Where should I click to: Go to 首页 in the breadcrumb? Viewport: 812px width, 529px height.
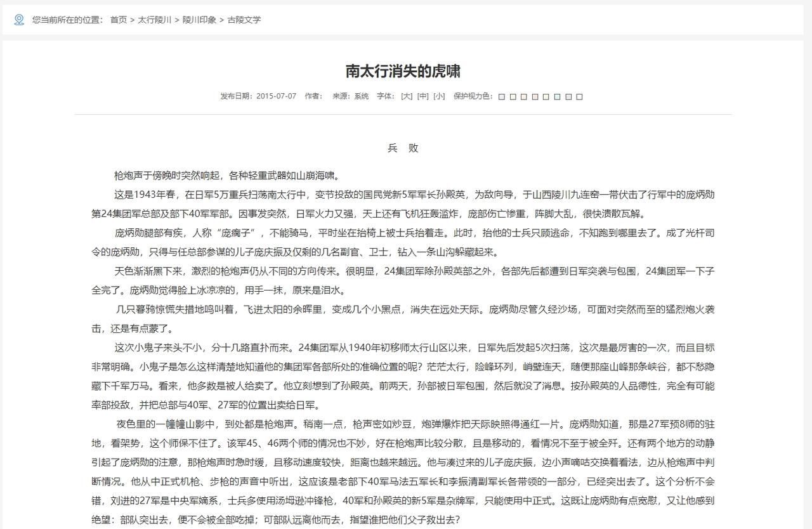pyautogui.click(x=119, y=20)
